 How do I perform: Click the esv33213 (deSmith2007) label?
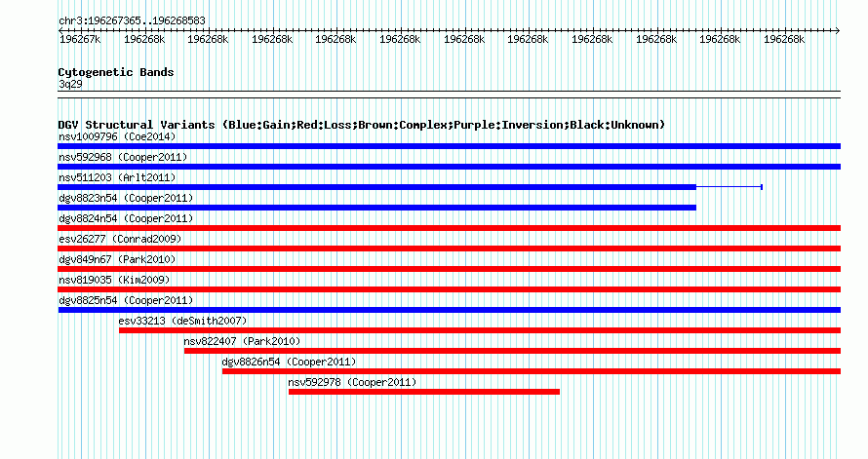pyautogui.click(x=182, y=321)
